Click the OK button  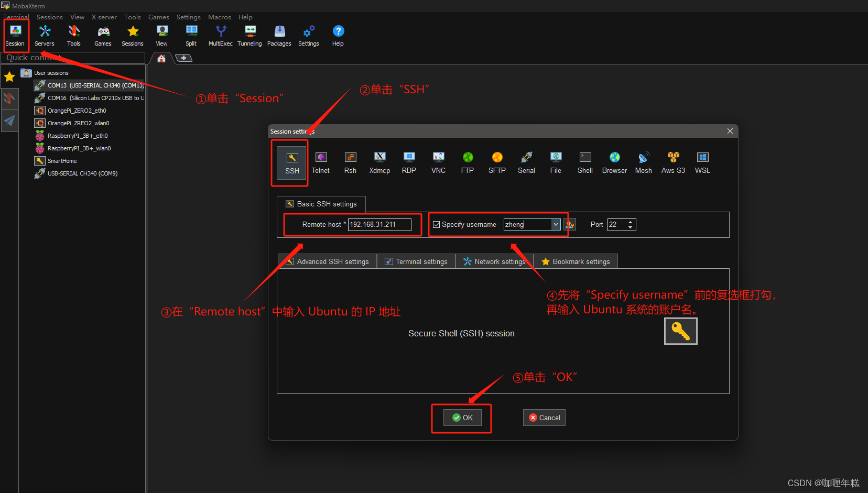point(462,418)
